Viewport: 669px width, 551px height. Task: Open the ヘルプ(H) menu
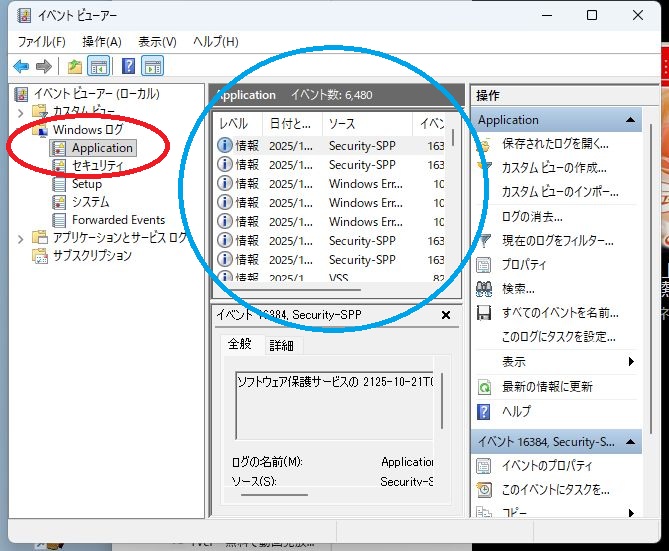pos(216,41)
